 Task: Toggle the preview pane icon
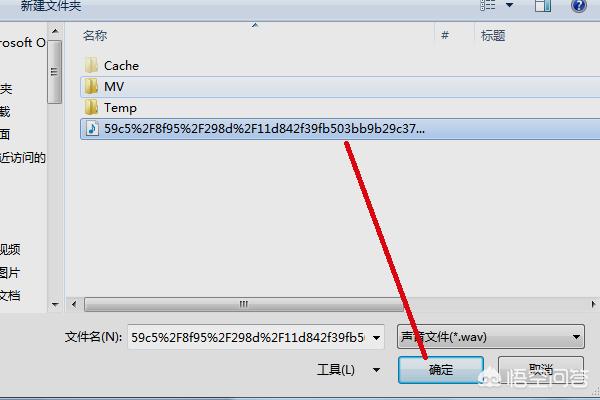[x=542, y=6]
